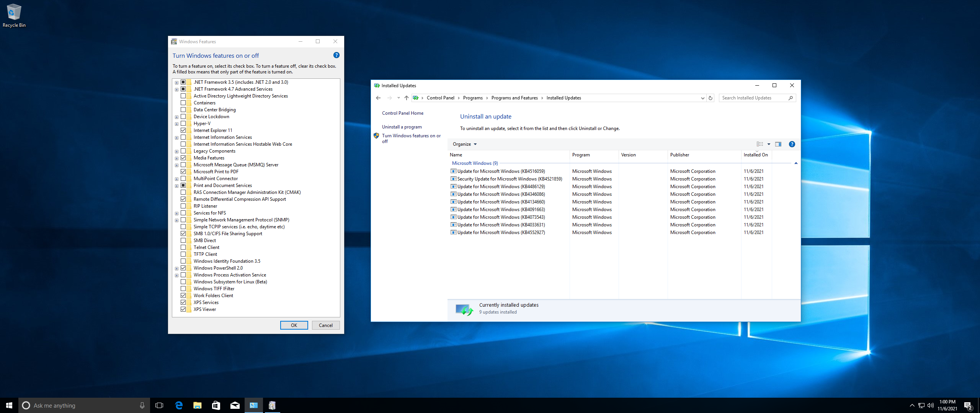Screen dimensions: 980x413
Task: Enable the Containers feature checkbox
Action: 183,103
